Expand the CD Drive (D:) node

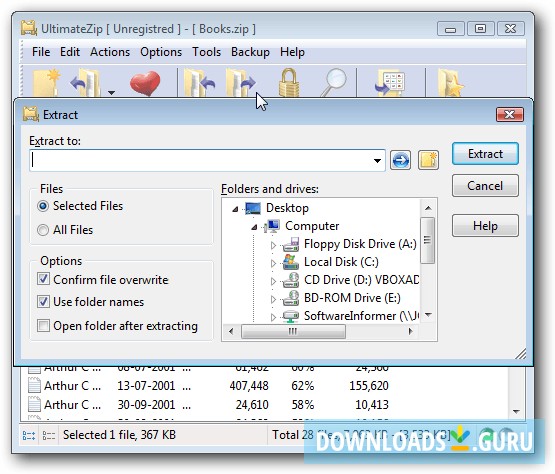[273, 281]
